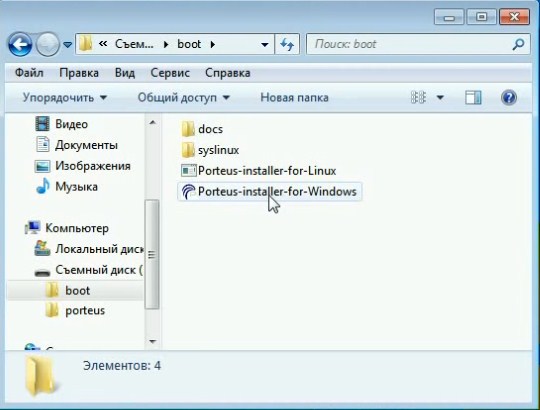Screen dimensions: 540x410
Task: Click the Документы page icon
Action: 43,145
